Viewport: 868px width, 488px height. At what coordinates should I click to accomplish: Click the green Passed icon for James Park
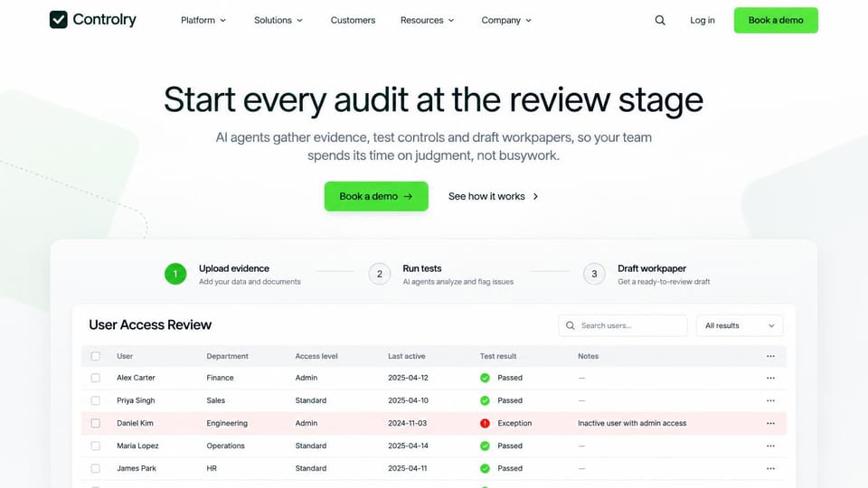click(485, 469)
